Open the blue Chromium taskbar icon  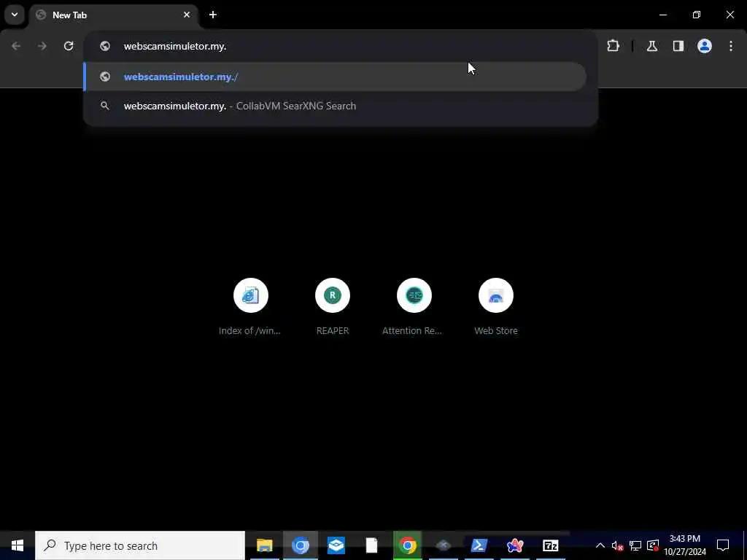[300, 545]
